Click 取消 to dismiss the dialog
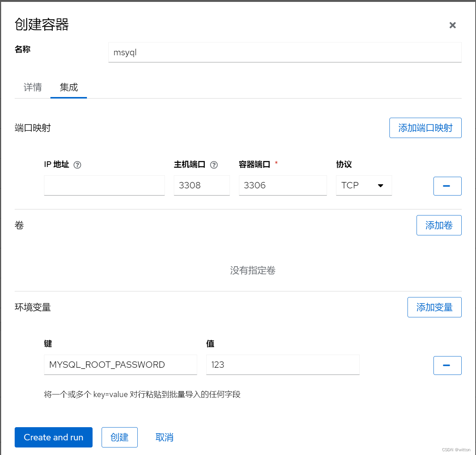 [164, 437]
